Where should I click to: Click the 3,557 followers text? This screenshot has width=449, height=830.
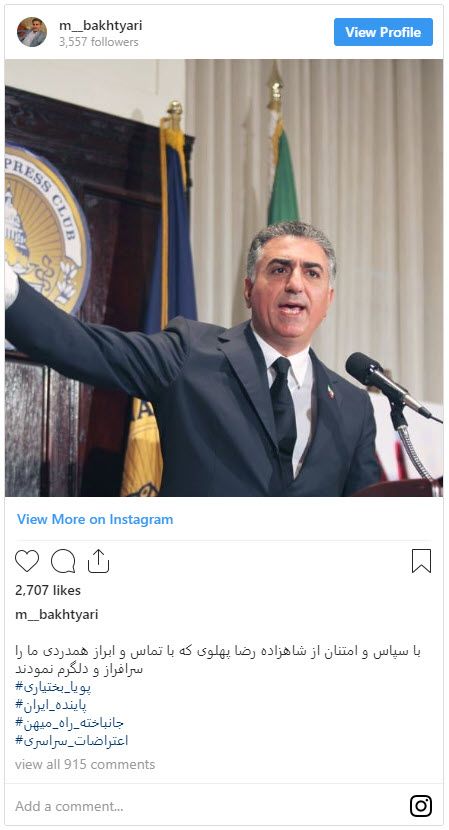[98, 42]
